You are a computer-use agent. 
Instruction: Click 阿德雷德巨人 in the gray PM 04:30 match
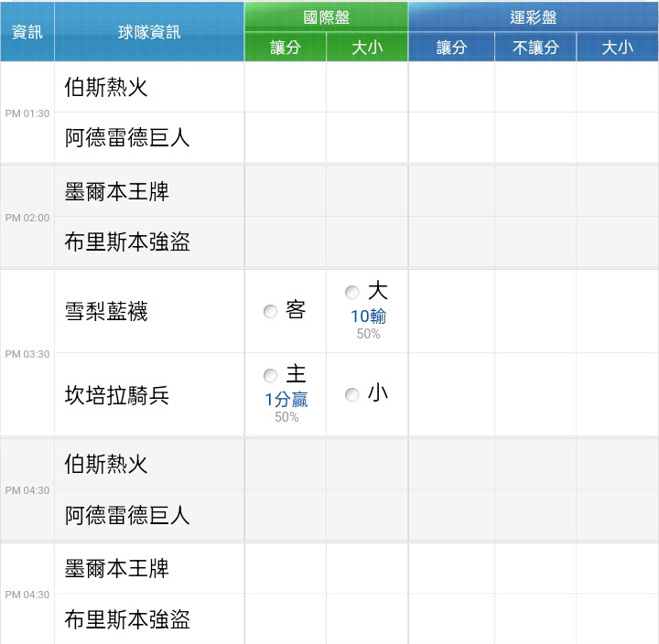127,515
